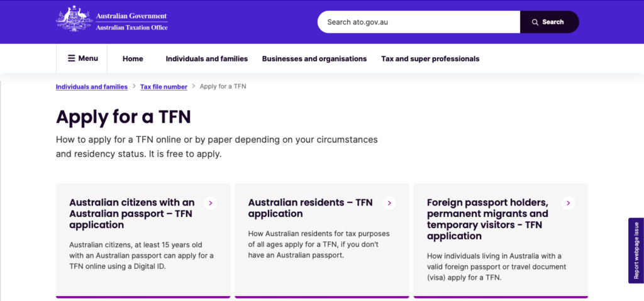
Task: Open Australian residents – TFN application heading
Action: tap(311, 208)
